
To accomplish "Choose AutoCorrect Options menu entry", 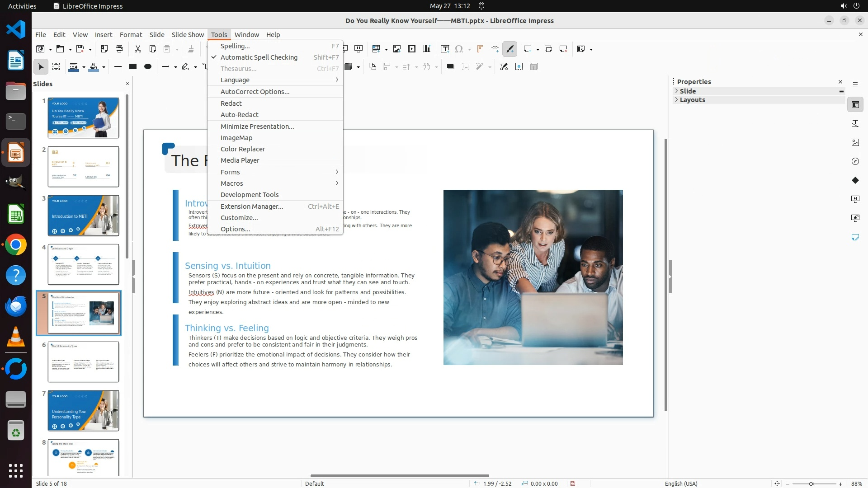I will point(255,92).
